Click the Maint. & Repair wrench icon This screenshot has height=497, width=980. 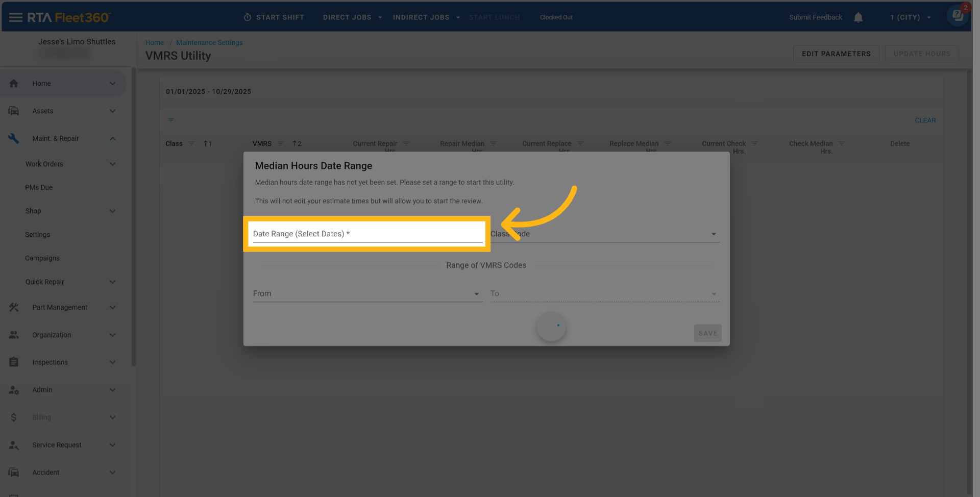click(14, 138)
